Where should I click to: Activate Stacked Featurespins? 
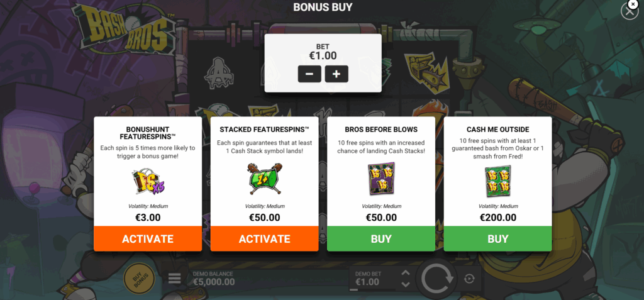point(265,239)
